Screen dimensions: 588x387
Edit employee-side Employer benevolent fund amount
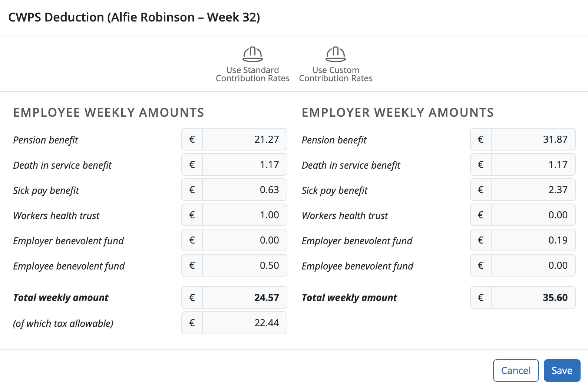point(245,240)
